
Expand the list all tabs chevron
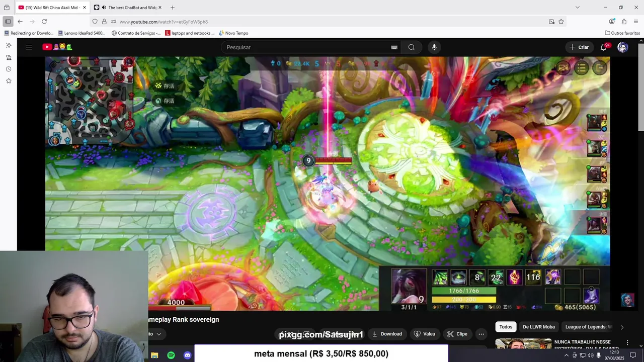click(578, 8)
